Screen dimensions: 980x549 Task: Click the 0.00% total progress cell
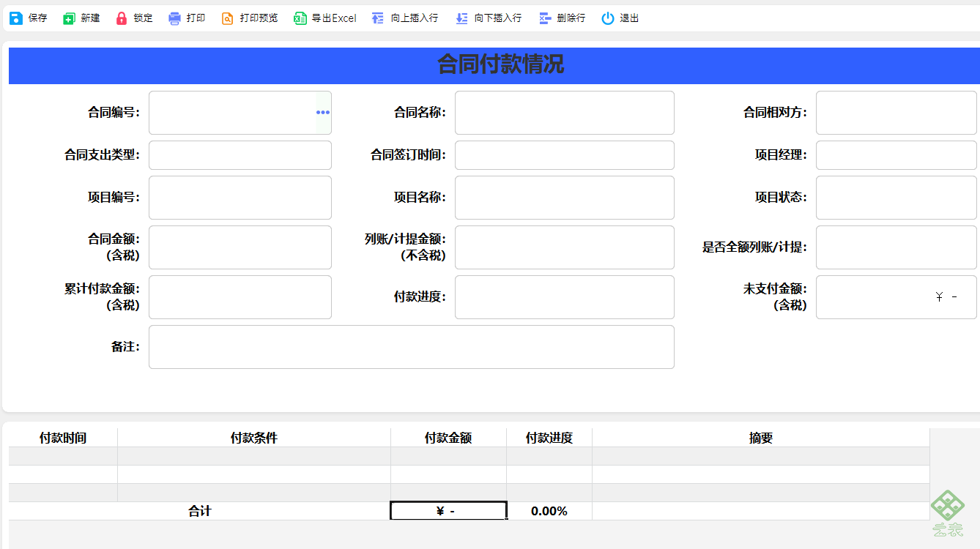[549, 511]
